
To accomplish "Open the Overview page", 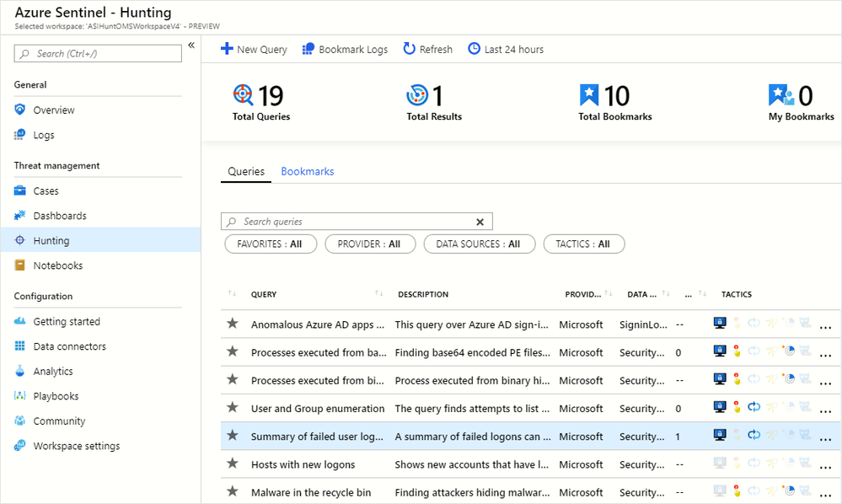I will pos(54,110).
